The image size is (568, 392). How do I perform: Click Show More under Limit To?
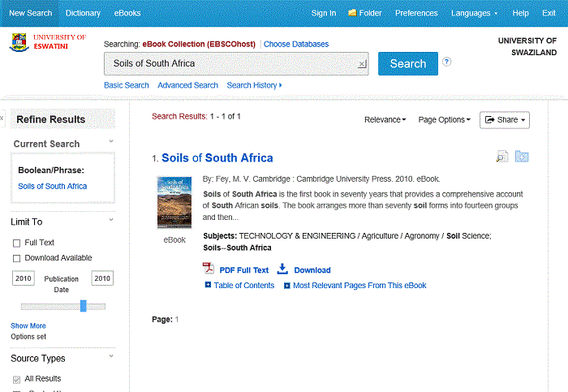pyautogui.click(x=28, y=325)
